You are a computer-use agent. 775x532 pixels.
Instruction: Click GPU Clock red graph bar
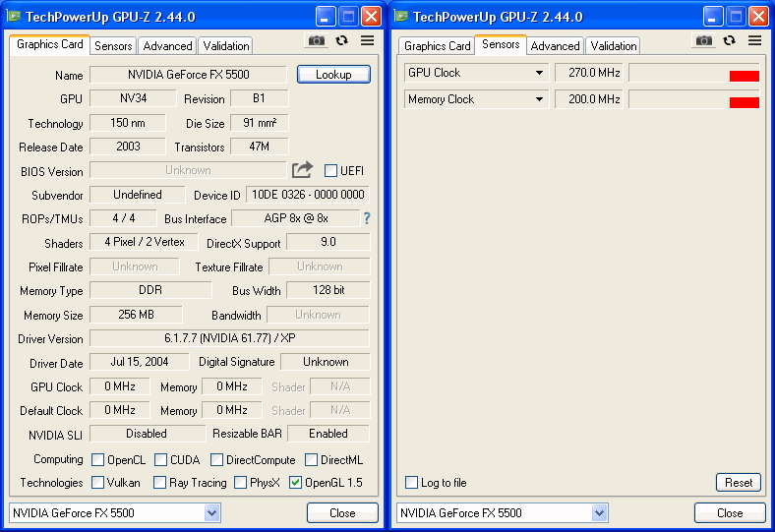(744, 76)
